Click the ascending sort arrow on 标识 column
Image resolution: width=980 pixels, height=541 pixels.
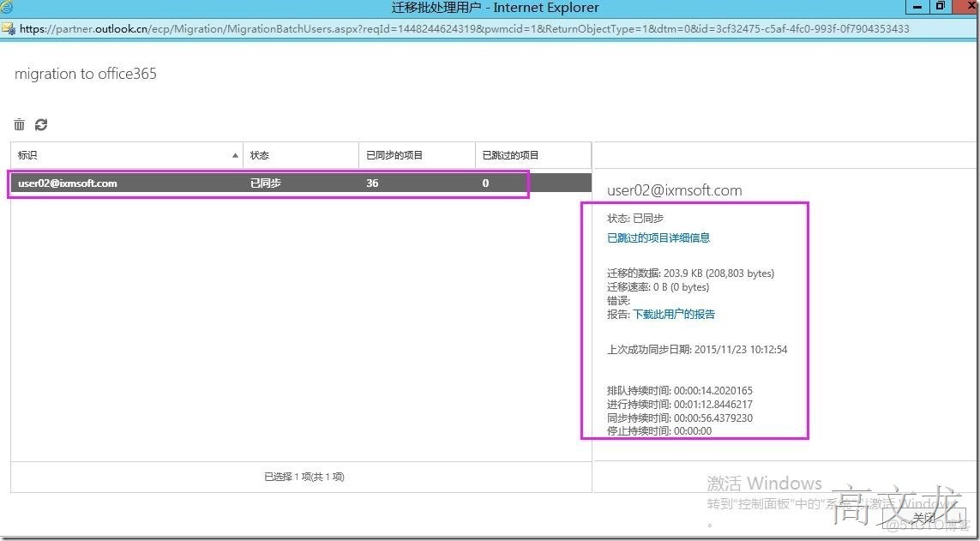[x=234, y=155]
